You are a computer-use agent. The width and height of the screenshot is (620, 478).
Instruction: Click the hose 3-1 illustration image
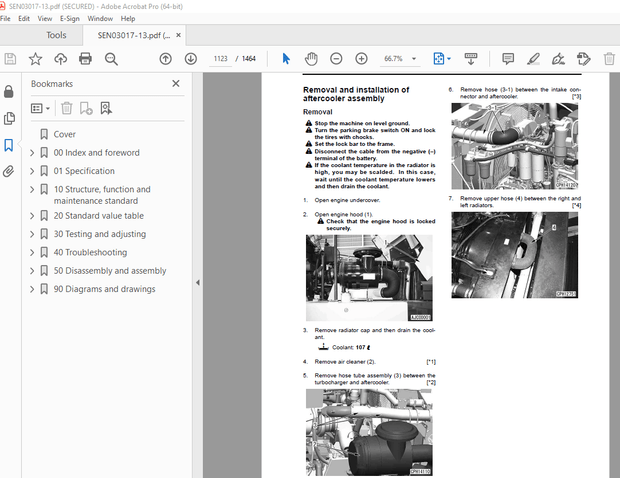514,146
